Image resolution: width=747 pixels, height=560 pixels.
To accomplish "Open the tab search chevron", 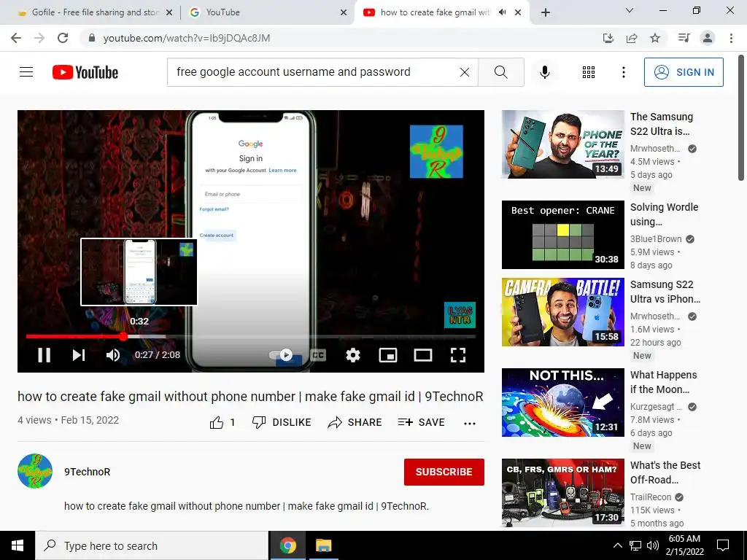I will 630,10.
